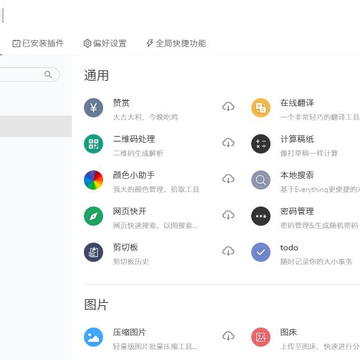Download the 网页快开 plugin via cloud icon
This screenshot has height=360, width=360.
click(x=228, y=215)
